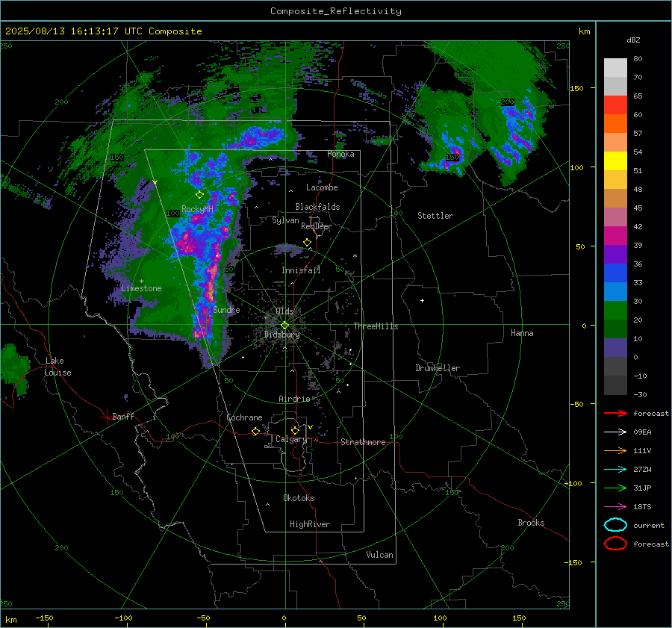Click the Brooks label
Screen dimensions: 672x628
[x=531, y=523]
